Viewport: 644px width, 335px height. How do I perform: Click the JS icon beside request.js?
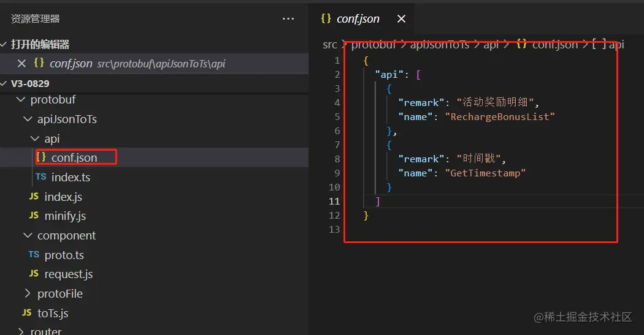point(34,274)
